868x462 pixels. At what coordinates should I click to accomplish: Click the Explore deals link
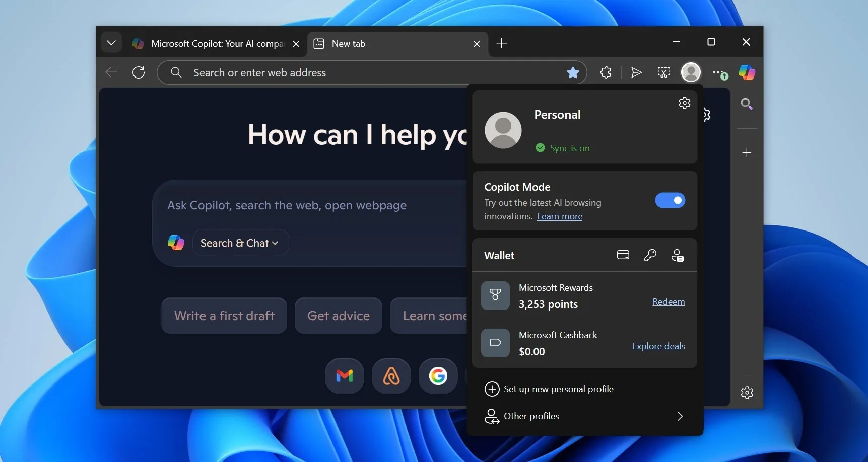point(658,346)
